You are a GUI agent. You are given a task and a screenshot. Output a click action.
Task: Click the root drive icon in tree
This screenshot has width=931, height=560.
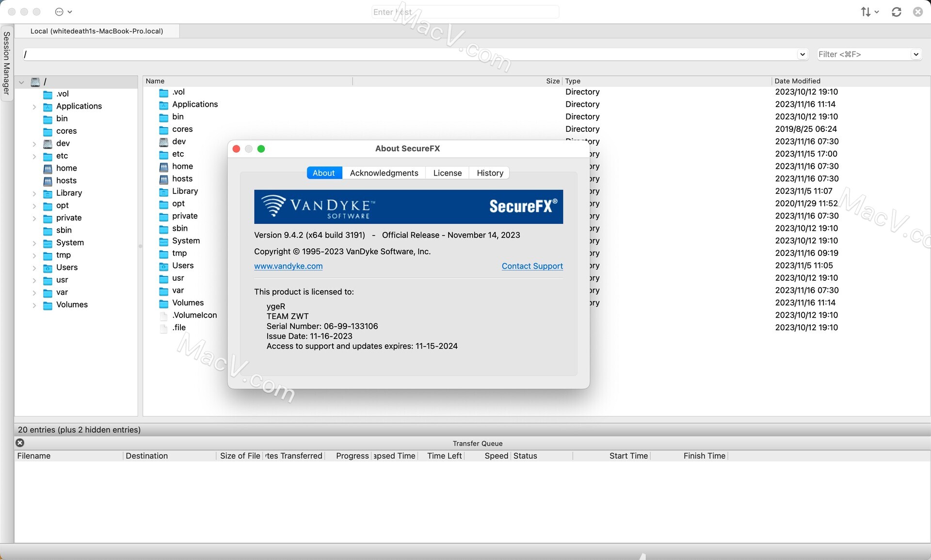pyautogui.click(x=35, y=82)
